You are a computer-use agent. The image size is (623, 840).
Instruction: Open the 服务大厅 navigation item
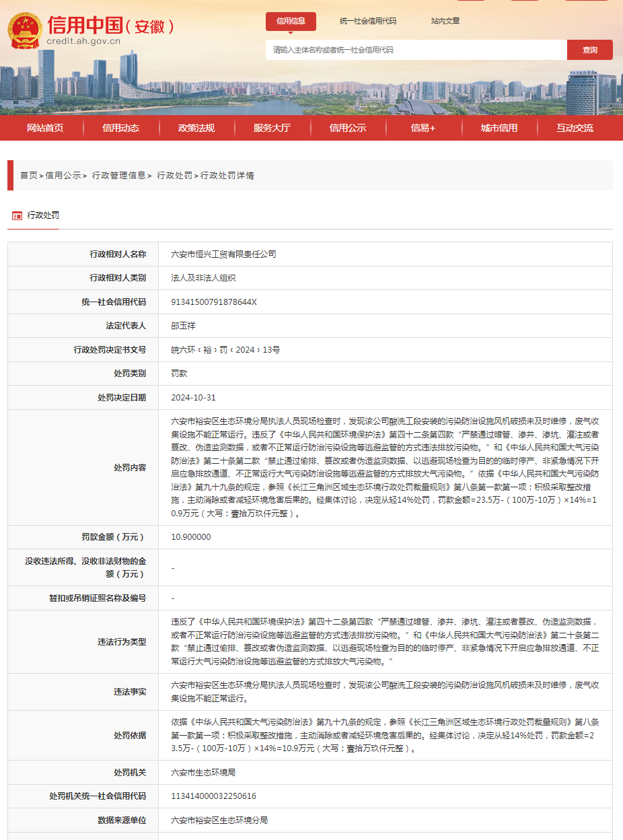(272, 128)
